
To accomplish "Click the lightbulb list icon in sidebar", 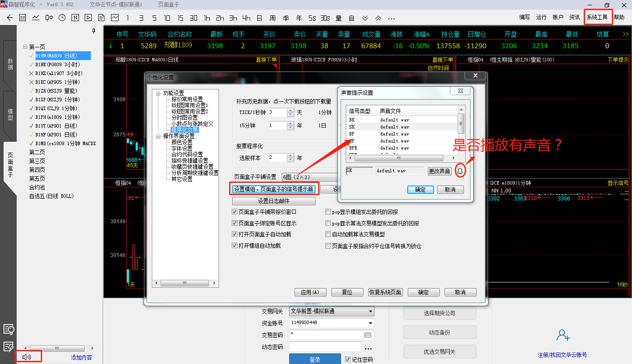I will tap(9, 329).
